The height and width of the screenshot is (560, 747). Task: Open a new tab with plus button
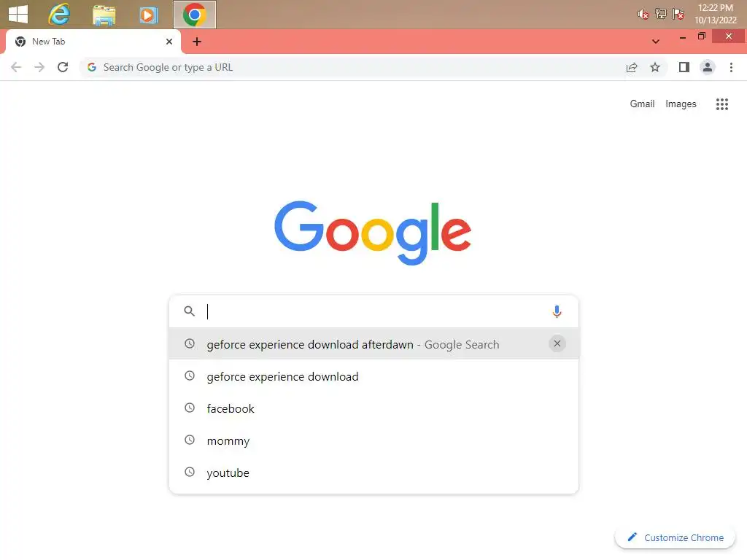pos(197,42)
